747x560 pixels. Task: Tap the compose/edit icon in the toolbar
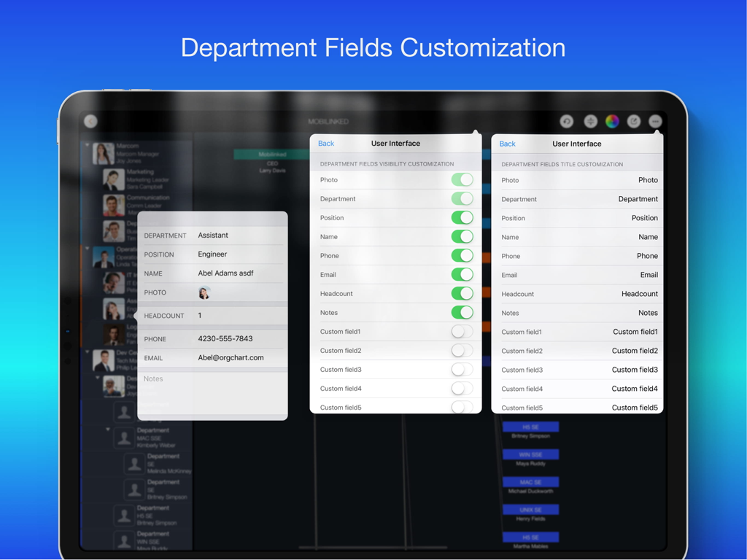[634, 121]
